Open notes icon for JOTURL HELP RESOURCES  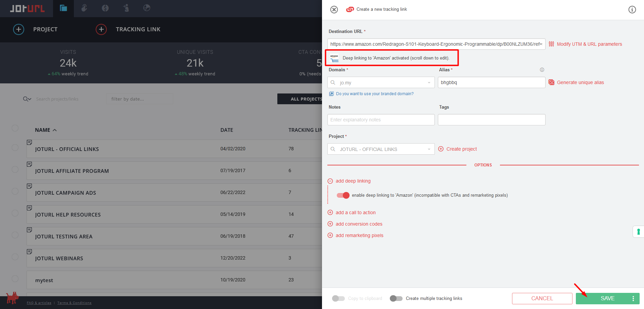30,208
